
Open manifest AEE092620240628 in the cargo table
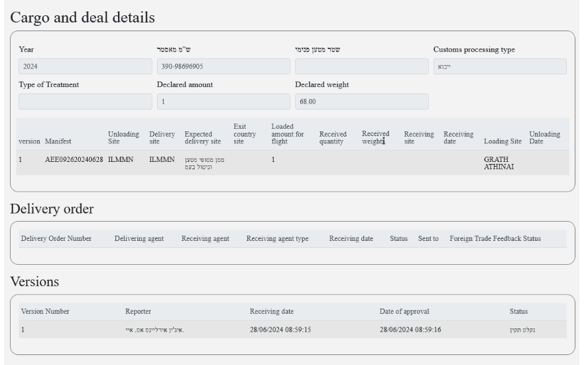[74, 160]
